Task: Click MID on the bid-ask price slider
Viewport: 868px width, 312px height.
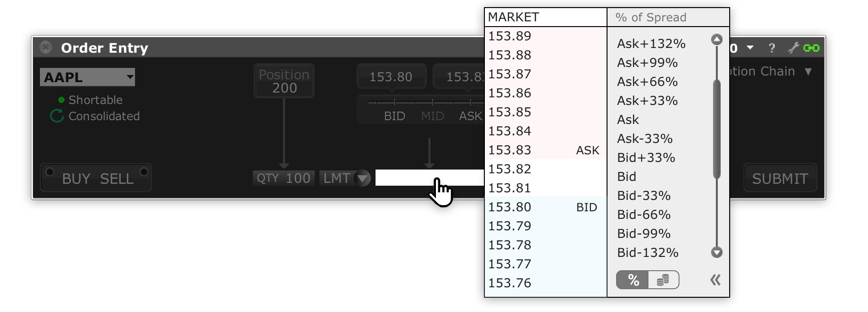Action: [x=433, y=115]
